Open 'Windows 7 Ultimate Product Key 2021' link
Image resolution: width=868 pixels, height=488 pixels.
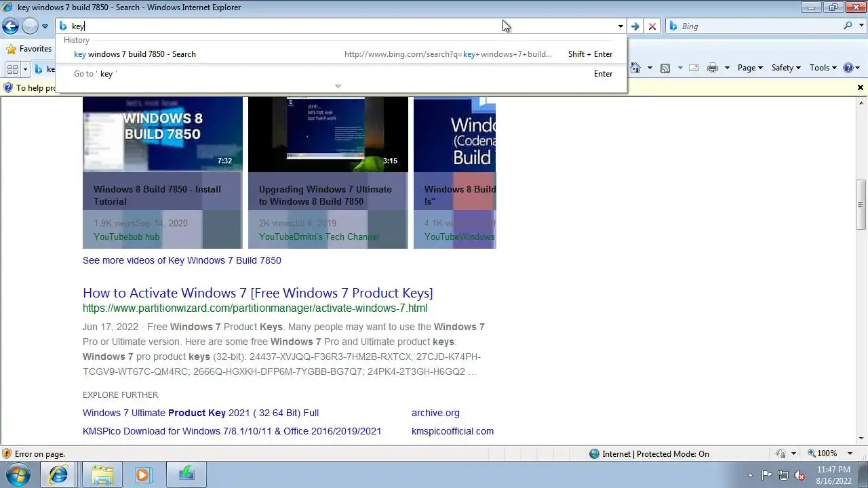[201, 413]
